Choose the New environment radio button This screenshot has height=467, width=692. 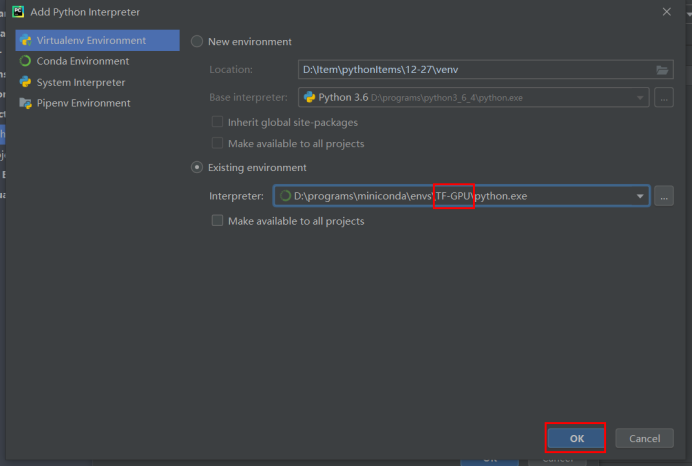click(197, 41)
